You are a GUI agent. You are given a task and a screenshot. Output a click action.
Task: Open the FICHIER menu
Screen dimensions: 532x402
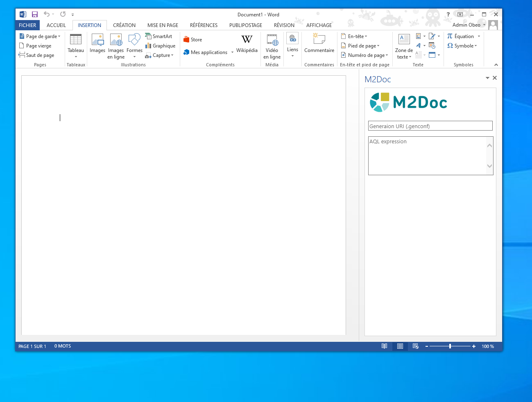(x=27, y=25)
